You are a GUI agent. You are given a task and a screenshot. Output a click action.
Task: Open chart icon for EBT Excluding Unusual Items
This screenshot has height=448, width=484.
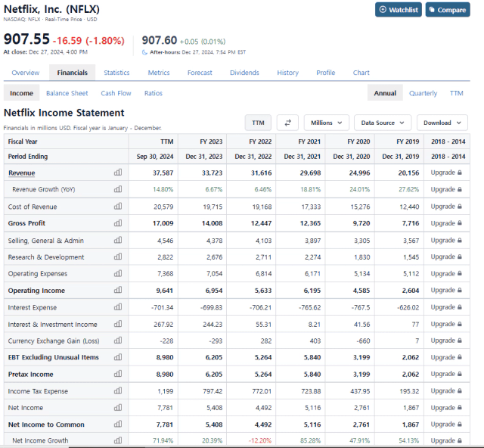(x=118, y=357)
